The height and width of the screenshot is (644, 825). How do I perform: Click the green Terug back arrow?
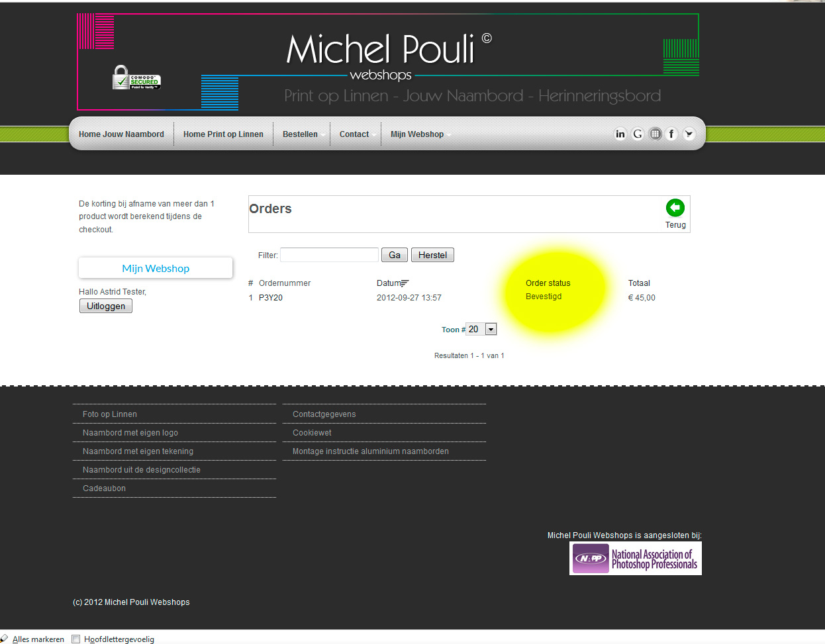[x=675, y=208]
